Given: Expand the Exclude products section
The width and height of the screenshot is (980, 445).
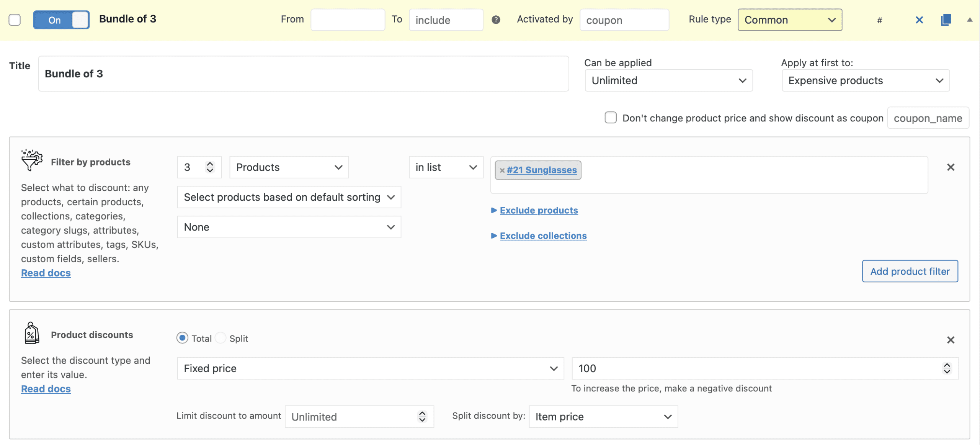Looking at the screenshot, I should coord(538,210).
